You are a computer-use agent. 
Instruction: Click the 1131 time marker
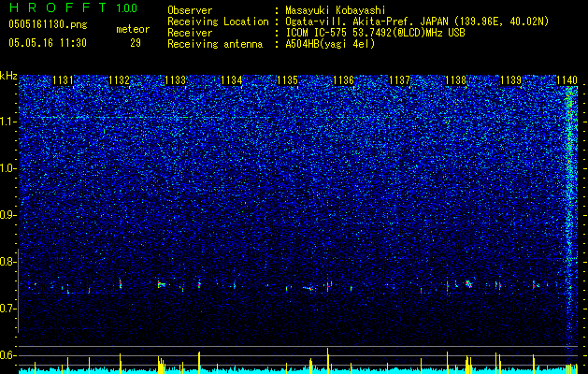63,80
